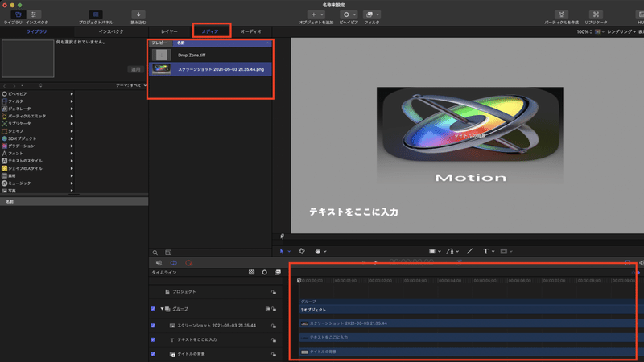The width and height of the screenshot is (644, 362).
Task: Select the パーティクルエミッタ library category
Action: pyautogui.click(x=37, y=116)
